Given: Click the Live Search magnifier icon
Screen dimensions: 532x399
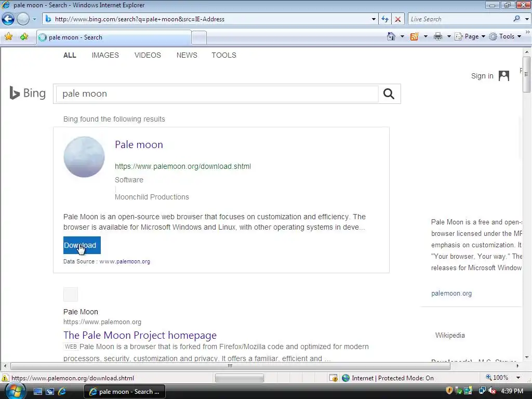Looking at the screenshot, I should pos(517,19).
